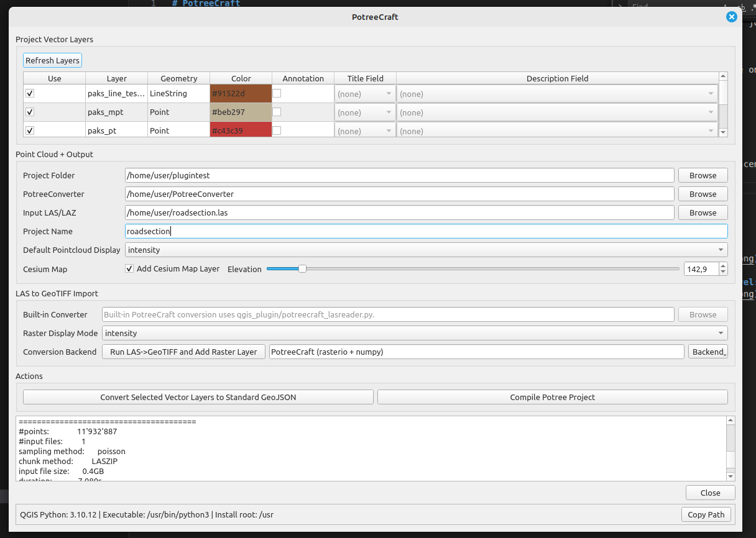Viewport: 756px width, 538px height.
Task: Click the Close button at bottom
Action: (710, 493)
